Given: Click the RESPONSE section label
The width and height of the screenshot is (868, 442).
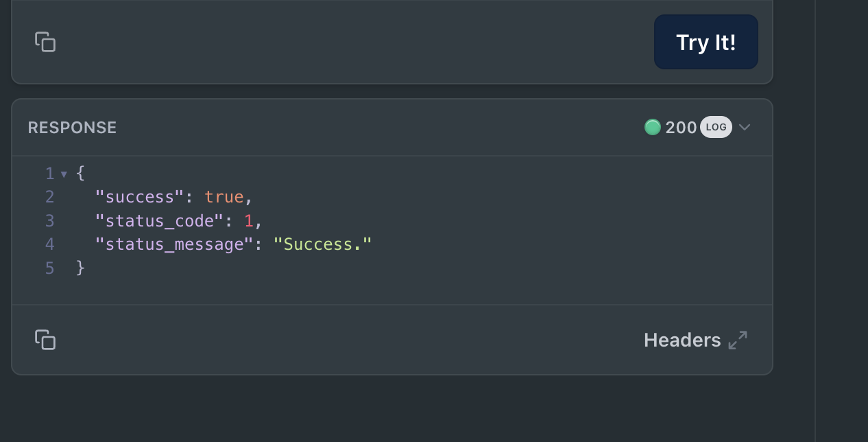Looking at the screenshot, I should 72,128.
